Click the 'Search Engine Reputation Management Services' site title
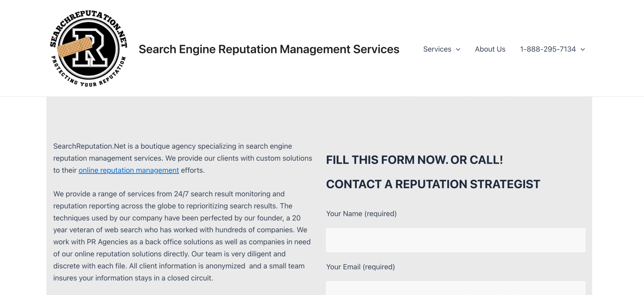644x295 pixels. [269, 49]
